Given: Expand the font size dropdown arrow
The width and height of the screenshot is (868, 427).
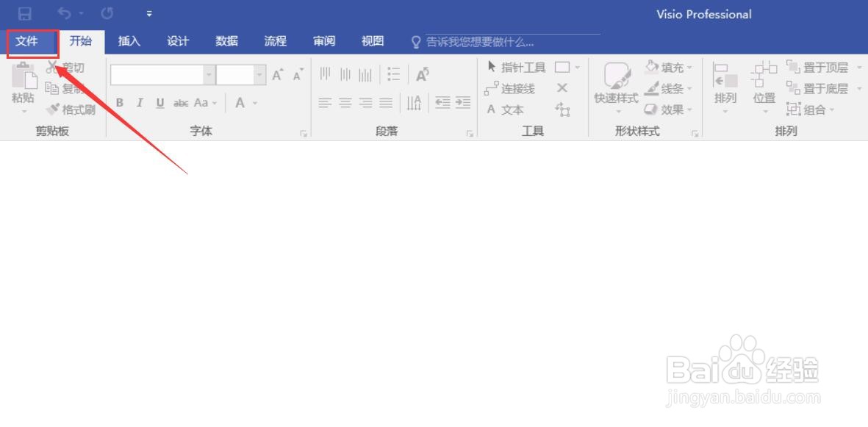Looking at the screenshot, I should (259, 75).
